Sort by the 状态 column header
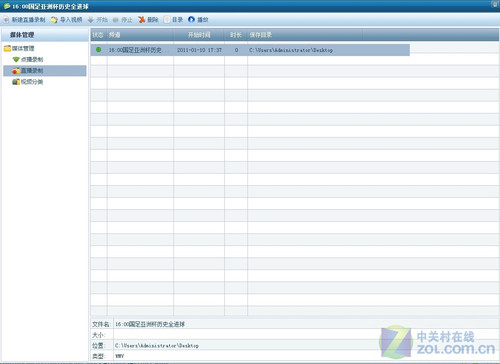The image size is (500, 364). point(98,35)
